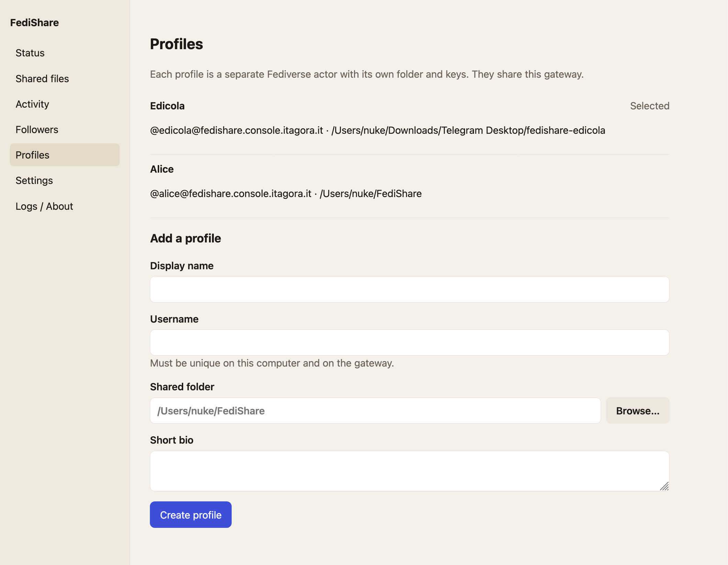Open the Browse... folder picker
The height and width of the screenshot is (565, 728).
[x=638, y=411]
